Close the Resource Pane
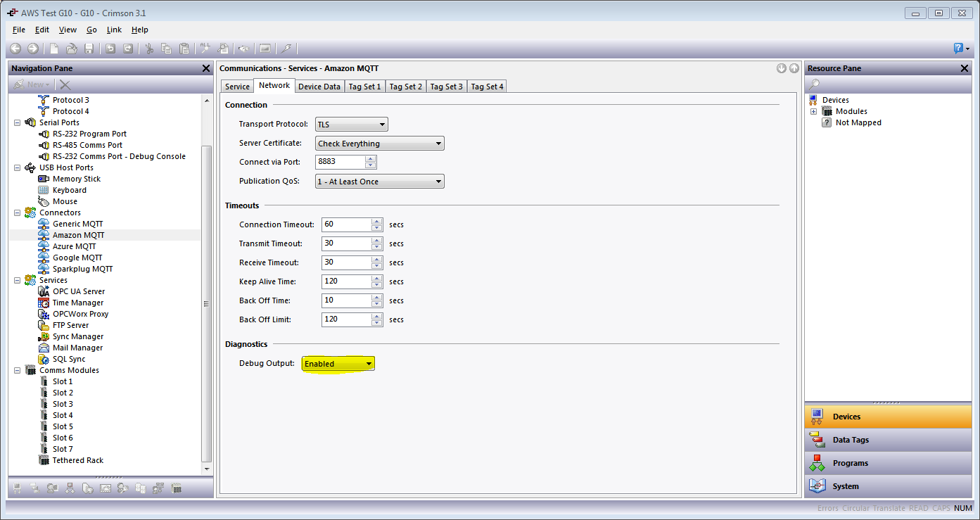 click(964, 68)
